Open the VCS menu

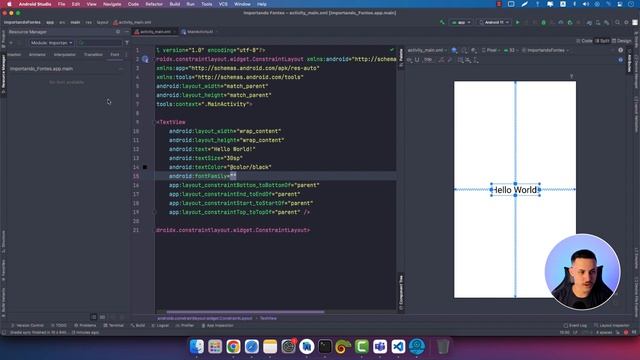tap(223, 4)
